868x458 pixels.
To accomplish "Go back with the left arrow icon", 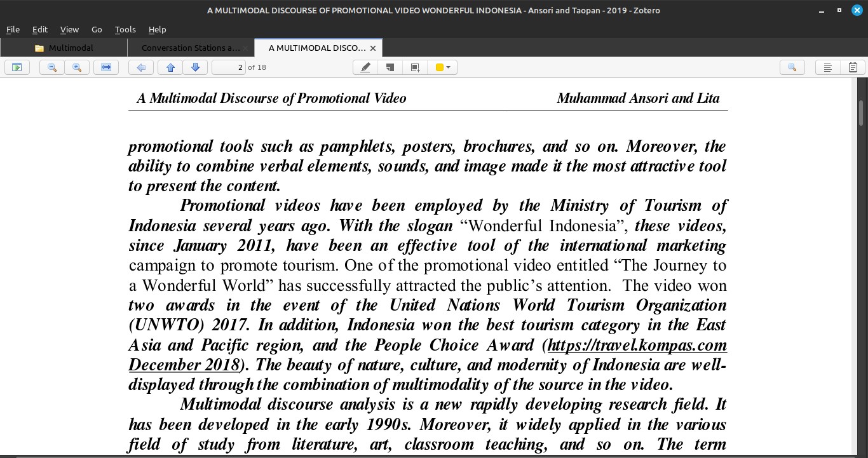I will coord(141,67).
